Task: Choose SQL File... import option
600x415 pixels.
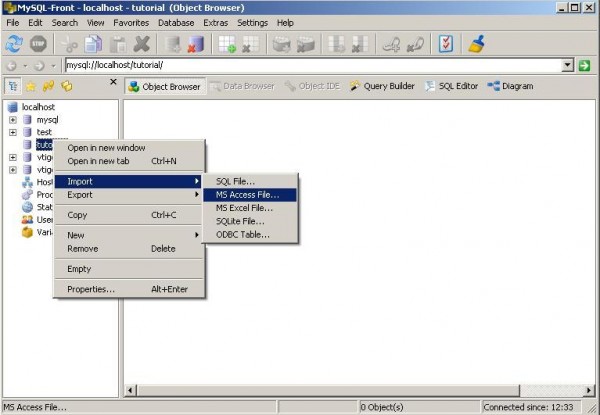Action: coord(250,181)
